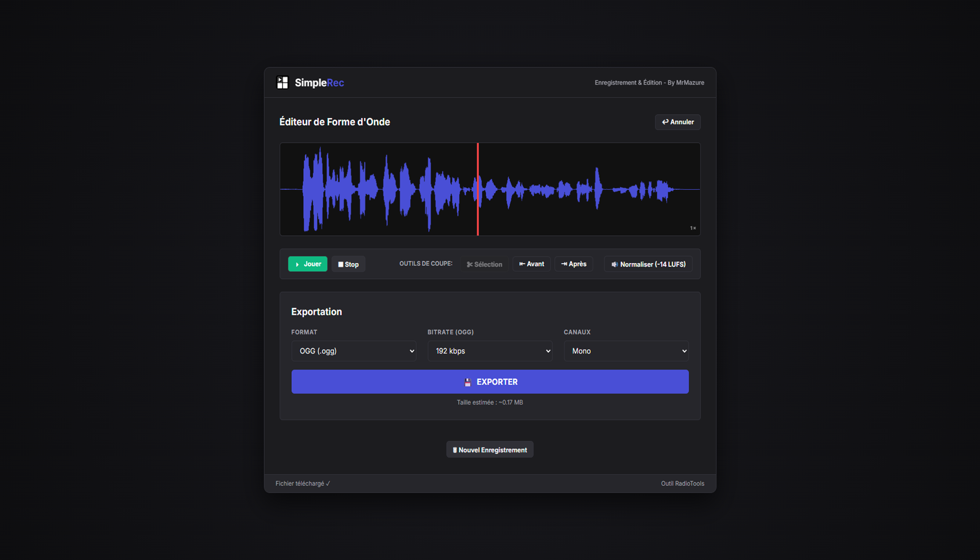The width and height of the screenshot is (980, 560).
Task: Click the Annuler undo button
Action: coord(677,122)
